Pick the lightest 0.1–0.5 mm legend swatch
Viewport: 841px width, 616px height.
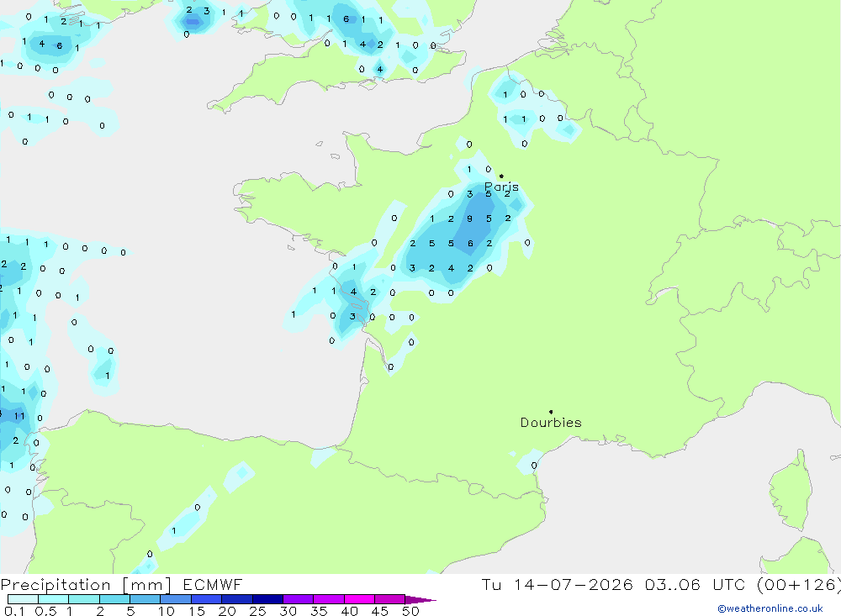[23, 599]
